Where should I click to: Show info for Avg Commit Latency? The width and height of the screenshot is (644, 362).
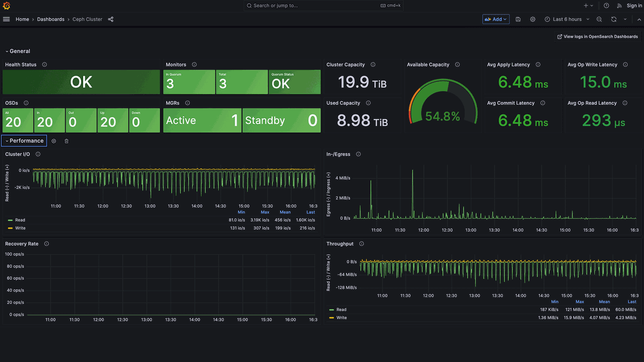(543, 103)
